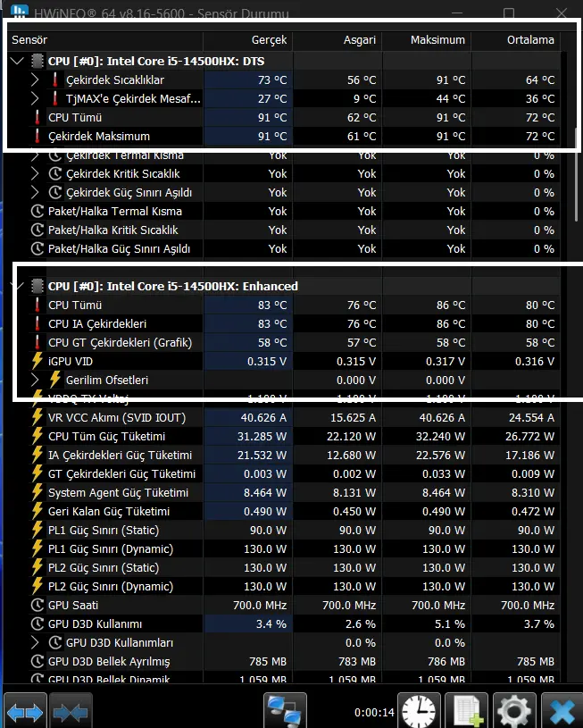Click the 0:00:14 elapsed time display
The width and height of the screenshot is (583, 728).
374,712
